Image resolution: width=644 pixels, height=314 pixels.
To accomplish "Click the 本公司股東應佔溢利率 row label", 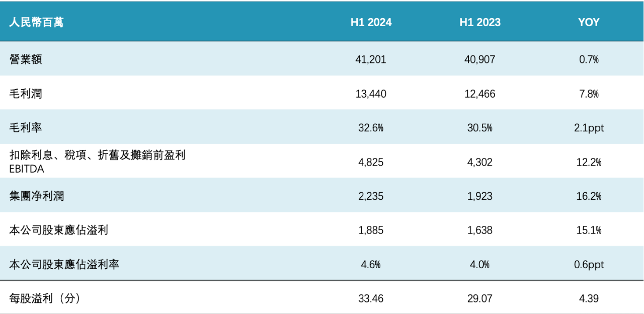I will click(x=64, y=264).
